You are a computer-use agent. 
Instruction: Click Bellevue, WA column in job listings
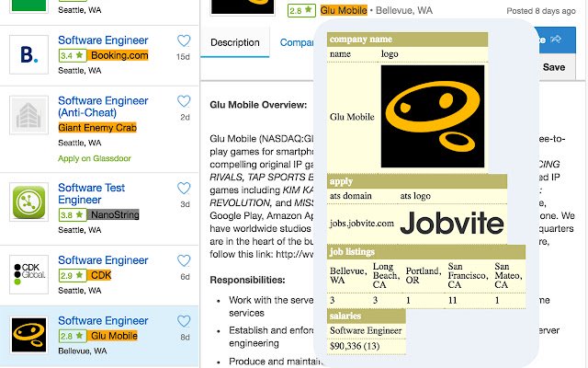348,276
